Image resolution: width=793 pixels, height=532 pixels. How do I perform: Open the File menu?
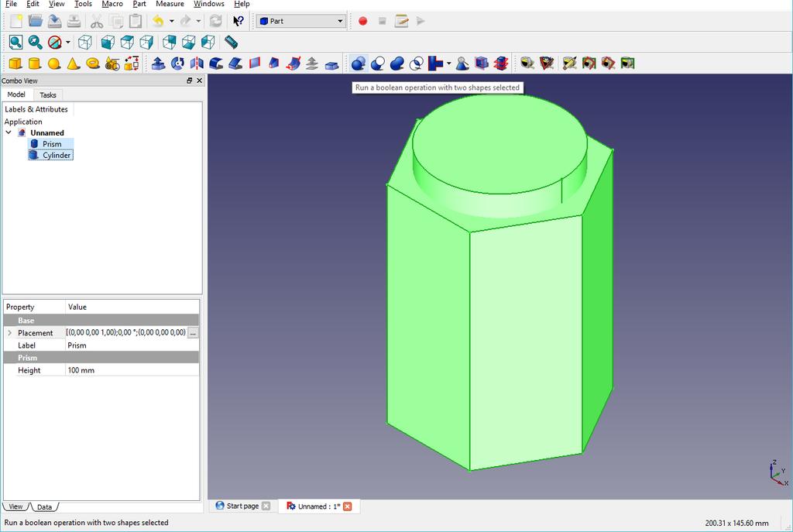[x=11, y=4]
